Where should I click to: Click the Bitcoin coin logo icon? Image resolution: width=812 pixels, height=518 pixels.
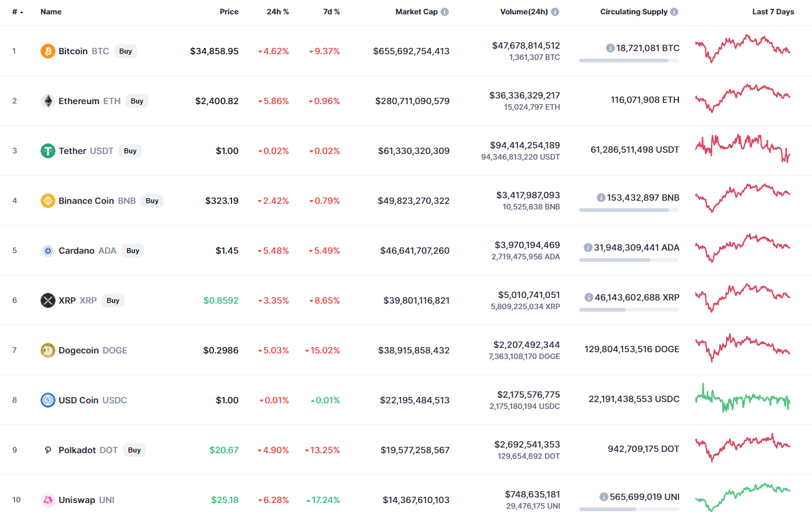tap(48, 51)
